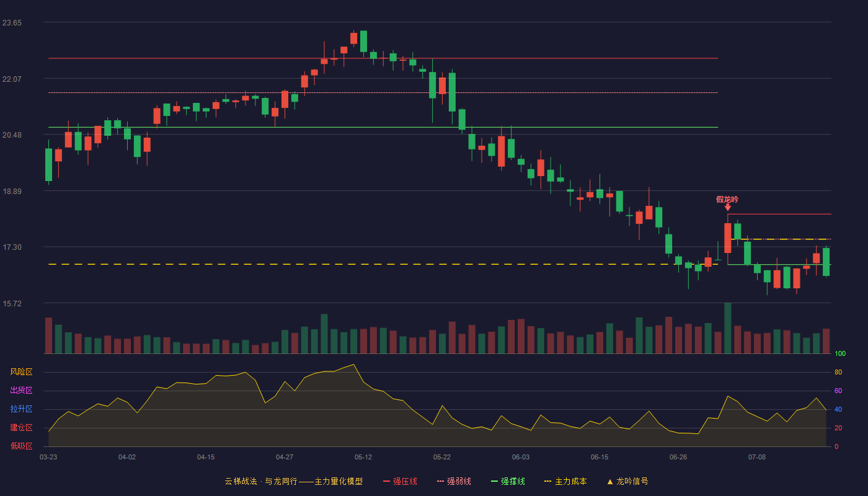Viewport: 868px width, 496px height.
Task: Click the 23.65 price axis label
Action: [x=12, y=23]
